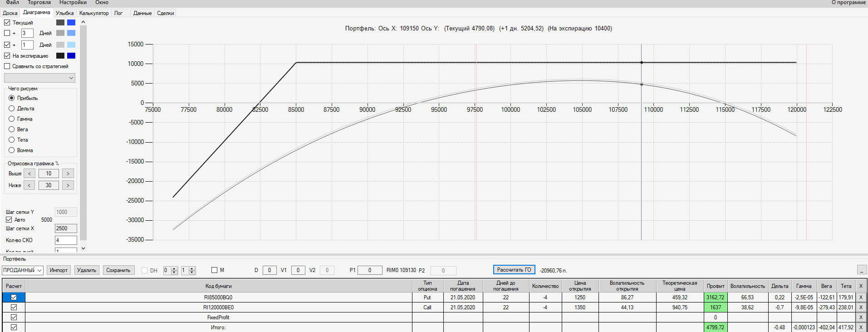Image resolution: width=868 pixels, height=332 pixels.
Task: Select the Гамма radio button
Action: click(x=12, y=119)
